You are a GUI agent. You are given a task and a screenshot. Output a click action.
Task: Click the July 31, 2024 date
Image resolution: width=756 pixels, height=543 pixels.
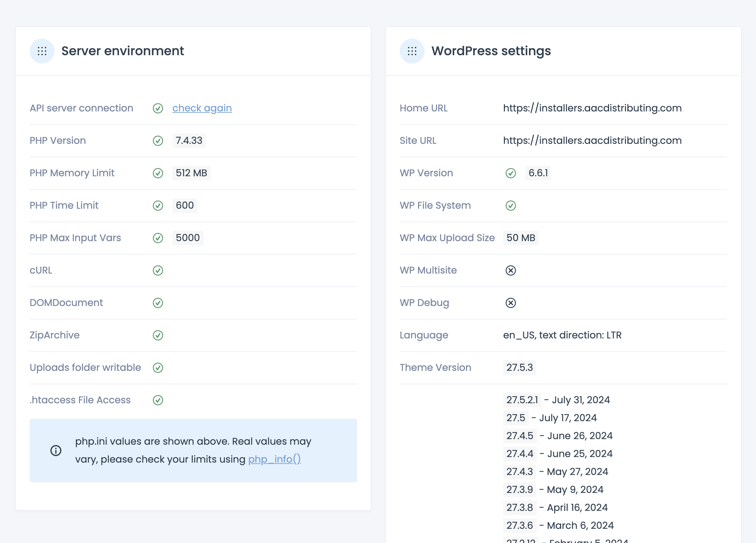pyautogui.click(x=581, y=400)
